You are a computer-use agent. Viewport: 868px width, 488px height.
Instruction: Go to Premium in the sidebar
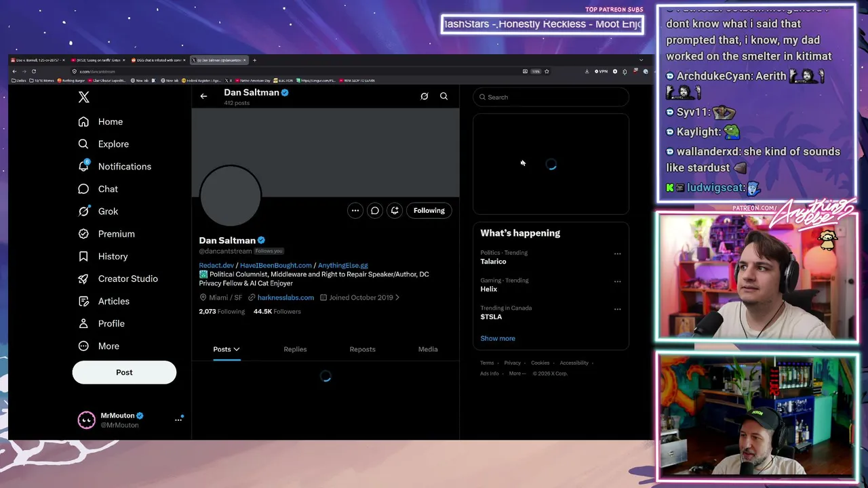[106, 234]
